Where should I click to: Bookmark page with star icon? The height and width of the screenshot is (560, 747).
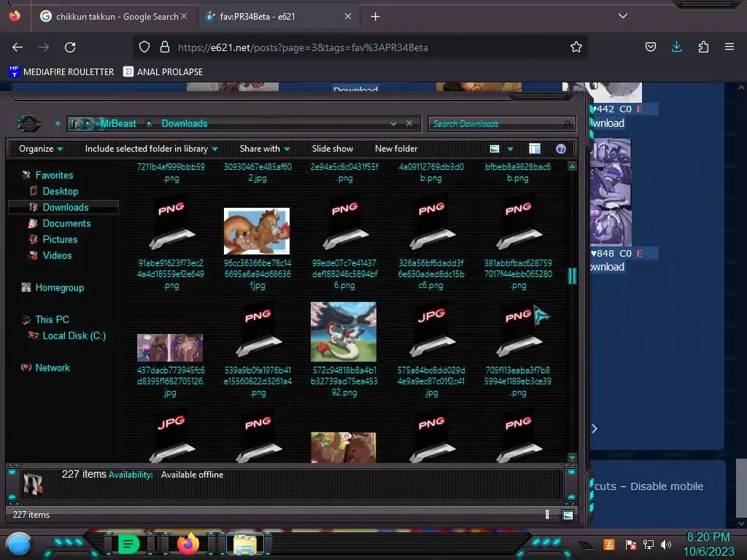tap(576, 47)
